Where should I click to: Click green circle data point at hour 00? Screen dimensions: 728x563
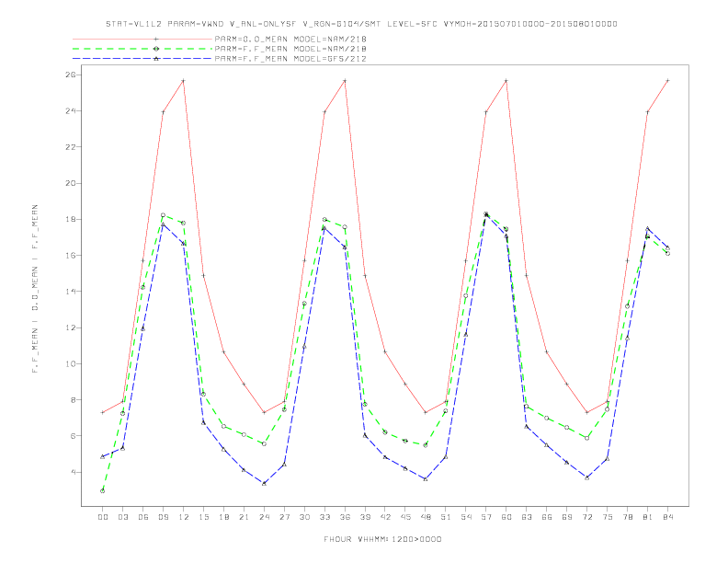pos(103,491)
